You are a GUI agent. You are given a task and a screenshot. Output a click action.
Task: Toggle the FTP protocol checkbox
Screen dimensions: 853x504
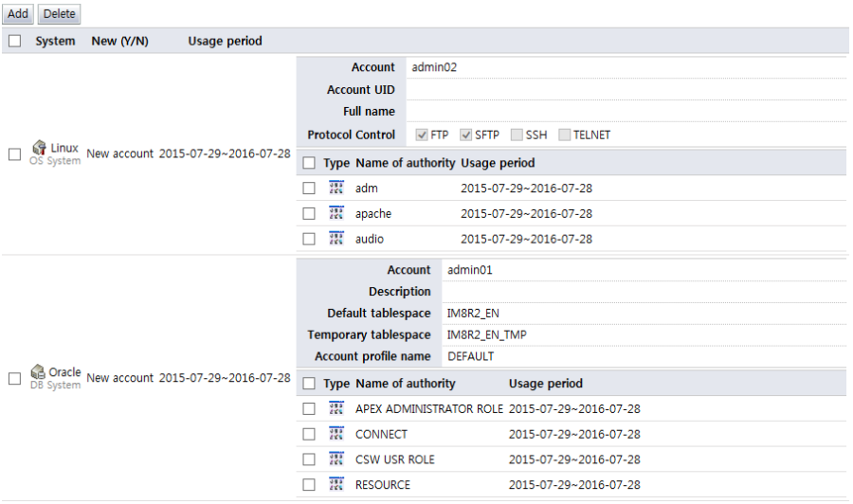point(422,135)
